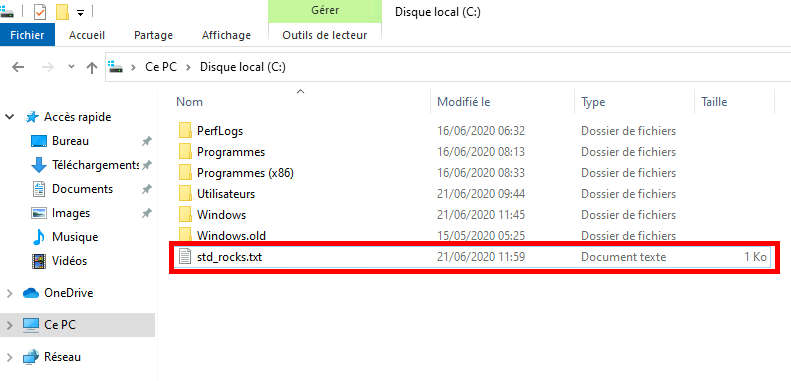This screenshot has width=791, height=381.
Task: Unpin Bureau using its pin icon
Action: 146,141
